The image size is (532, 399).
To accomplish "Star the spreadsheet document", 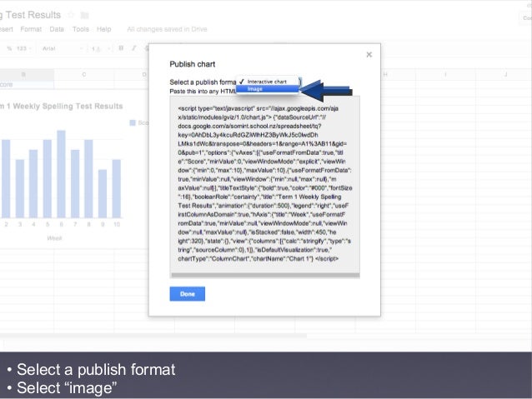I will pyautogui.click(x=71, y=15).
